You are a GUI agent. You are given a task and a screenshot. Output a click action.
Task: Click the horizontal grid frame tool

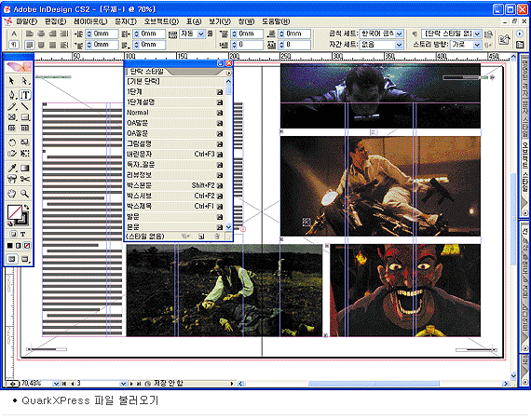(x=12, y=128)
